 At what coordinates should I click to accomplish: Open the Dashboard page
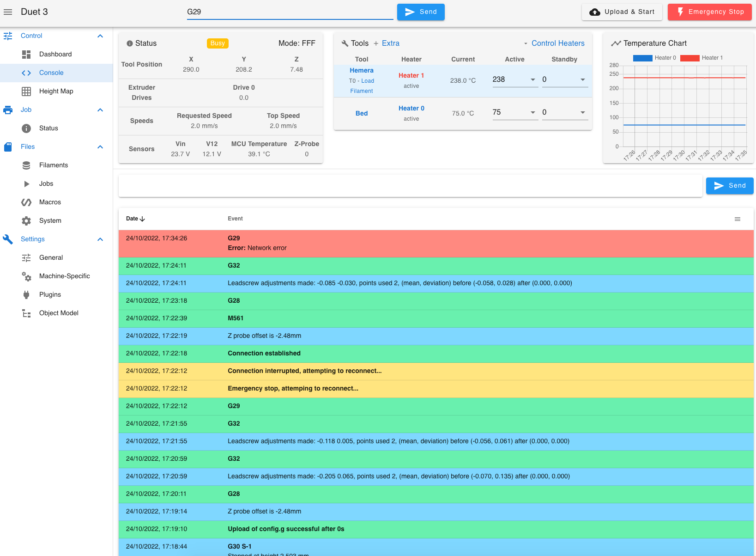pyautogui.click(x=56, y=54)
